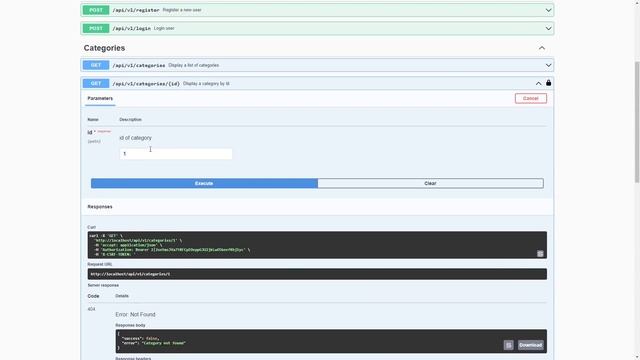Viewport: 640px width, 360px height.
Task: Expand the POST /api/v1/register endpoint chevron
Action: coord(548,10)
